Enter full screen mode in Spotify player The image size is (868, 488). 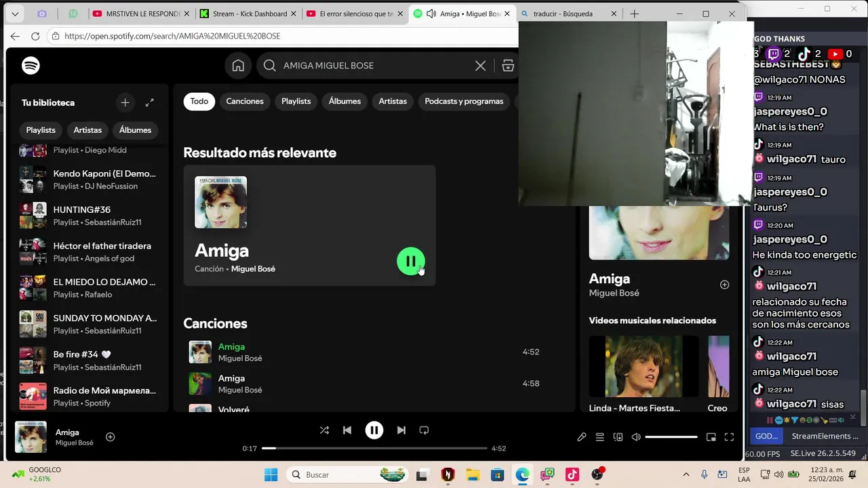730,437
